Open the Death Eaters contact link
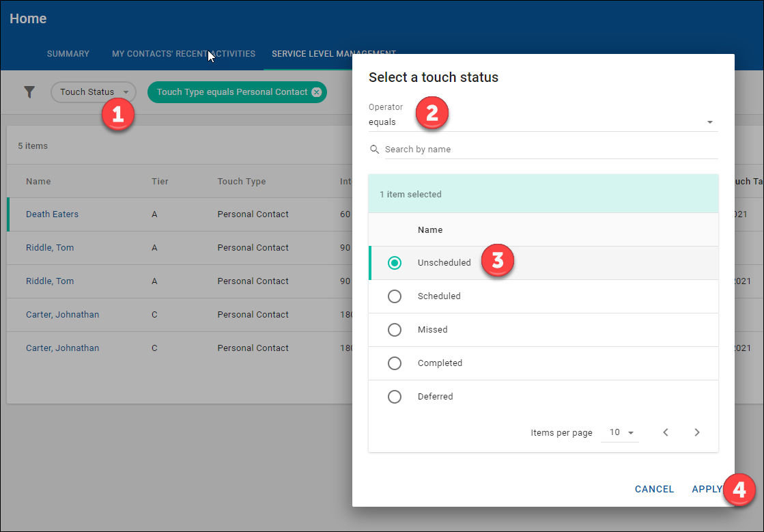 [52, 214]
